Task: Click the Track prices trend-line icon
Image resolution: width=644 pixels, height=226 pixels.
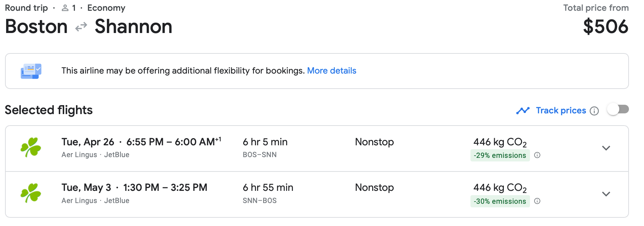Action: pyautogui.click(x=523, y=110)
